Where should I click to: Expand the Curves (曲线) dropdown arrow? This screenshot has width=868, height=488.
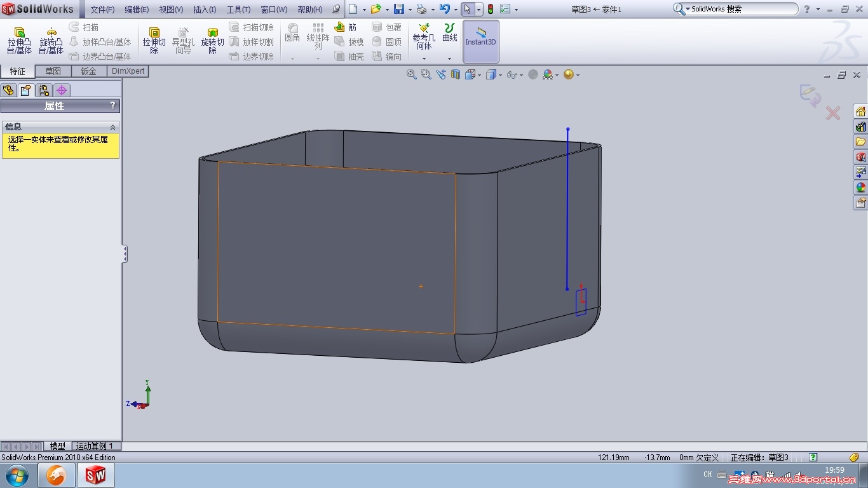(x=449, y=58)
